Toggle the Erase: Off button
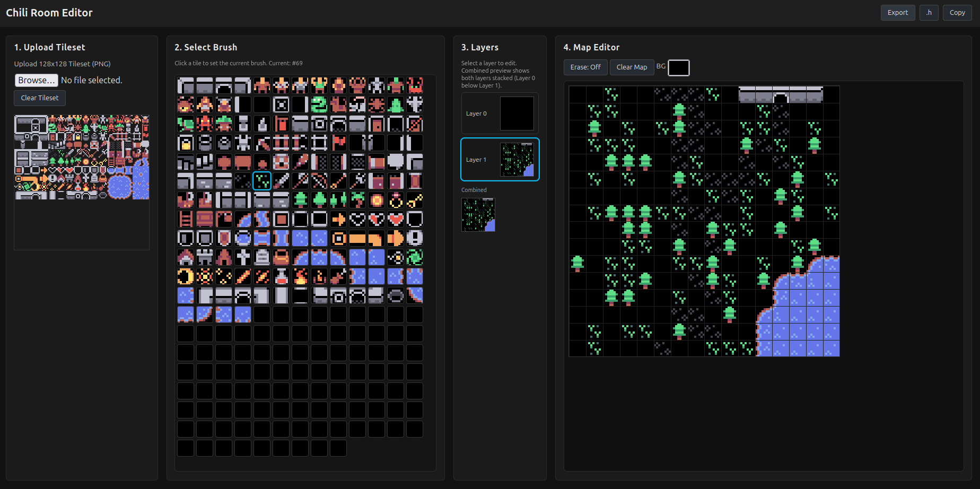Viewport: 980px width, 489px height. tap(585, 67)
